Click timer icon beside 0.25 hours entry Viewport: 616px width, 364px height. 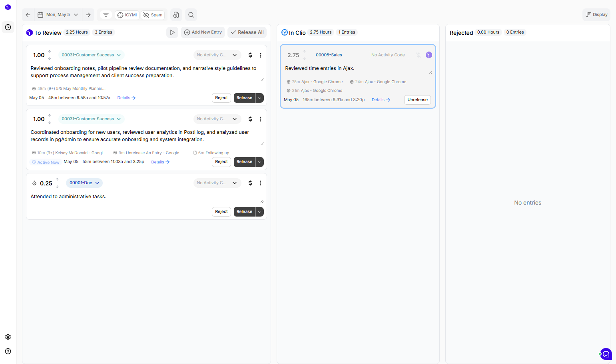(34, 183)
